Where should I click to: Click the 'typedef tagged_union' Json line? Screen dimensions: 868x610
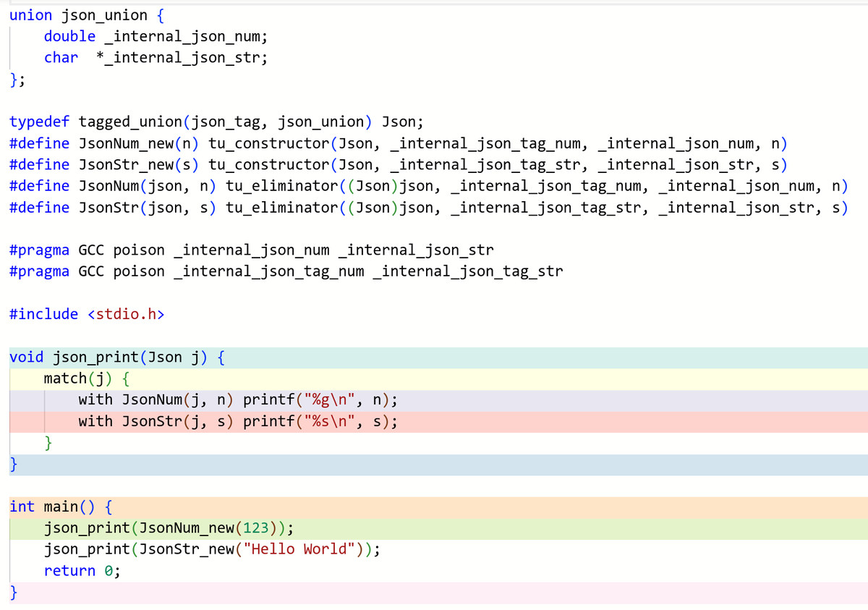pos(216,122)
